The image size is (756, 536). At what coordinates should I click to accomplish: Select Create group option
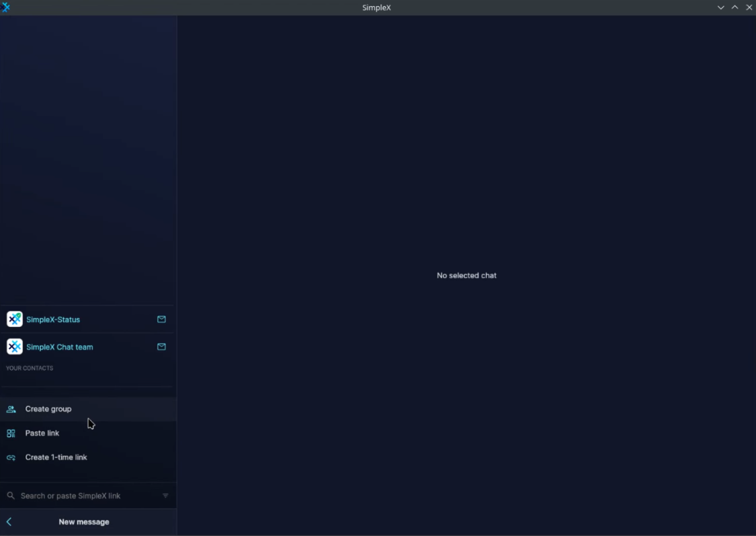point(88,409)
